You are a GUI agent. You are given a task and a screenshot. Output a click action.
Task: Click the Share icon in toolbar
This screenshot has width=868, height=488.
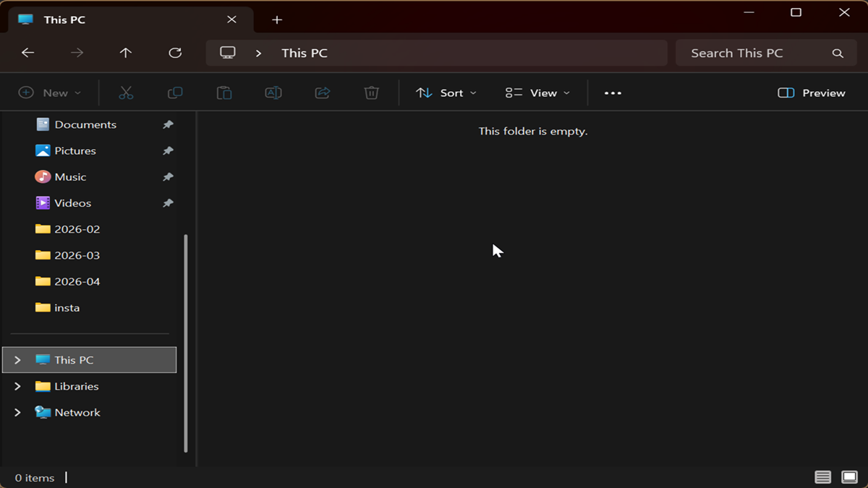[x=323, y=93]
